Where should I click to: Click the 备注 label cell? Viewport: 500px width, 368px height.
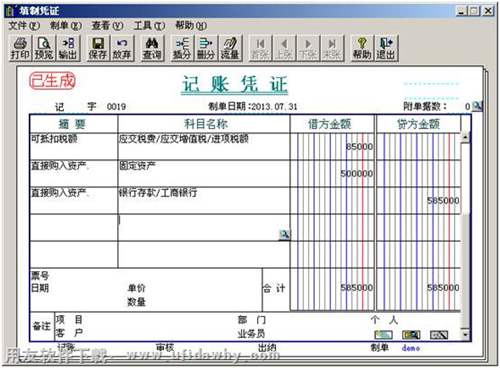tap(42, 326)
